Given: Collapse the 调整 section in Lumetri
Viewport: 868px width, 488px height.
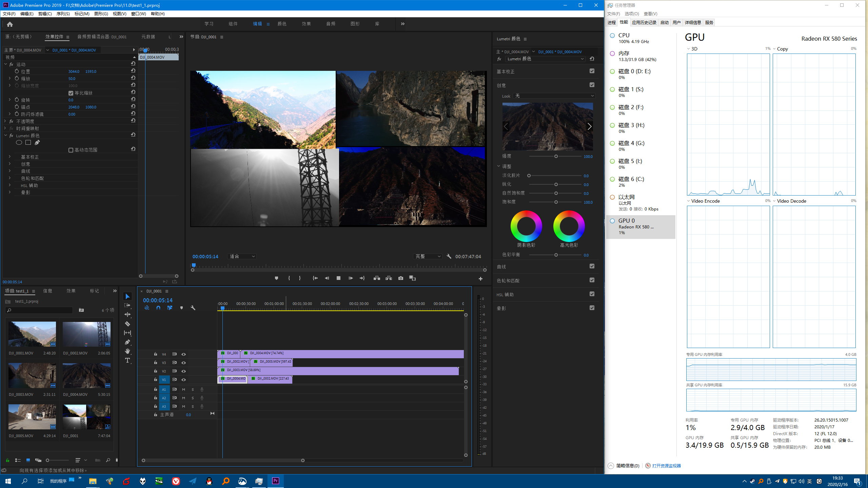Looking at the screenshot, I should (499, 166).
